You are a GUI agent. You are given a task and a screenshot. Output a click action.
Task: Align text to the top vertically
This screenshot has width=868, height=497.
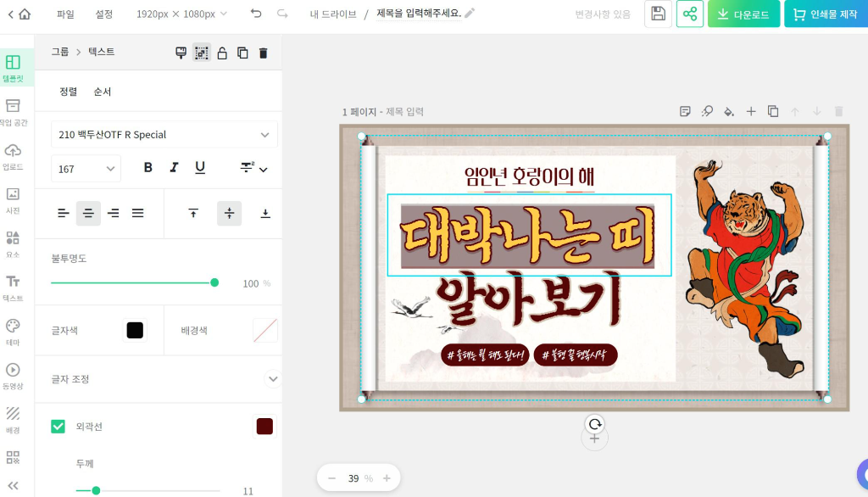[x=193, y=214]
